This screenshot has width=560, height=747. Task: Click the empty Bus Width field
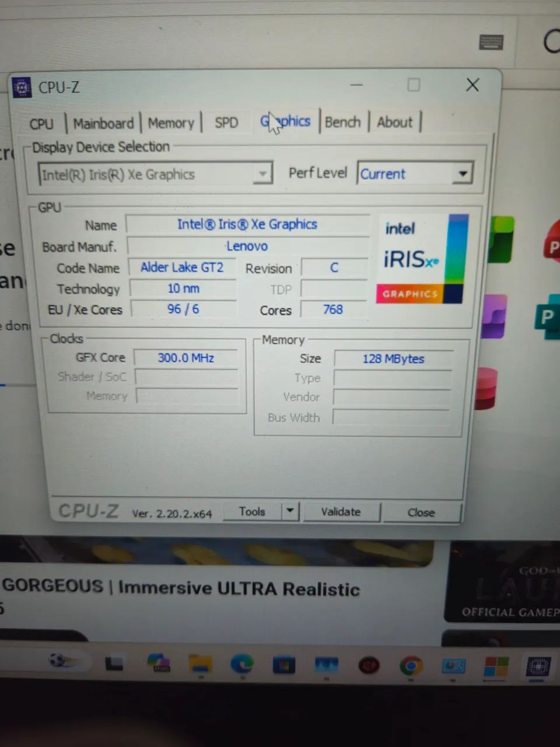coord(391,417)
